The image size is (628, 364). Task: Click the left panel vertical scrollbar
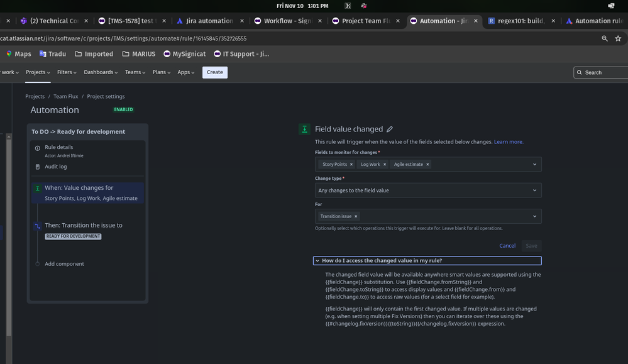(8, 236)
